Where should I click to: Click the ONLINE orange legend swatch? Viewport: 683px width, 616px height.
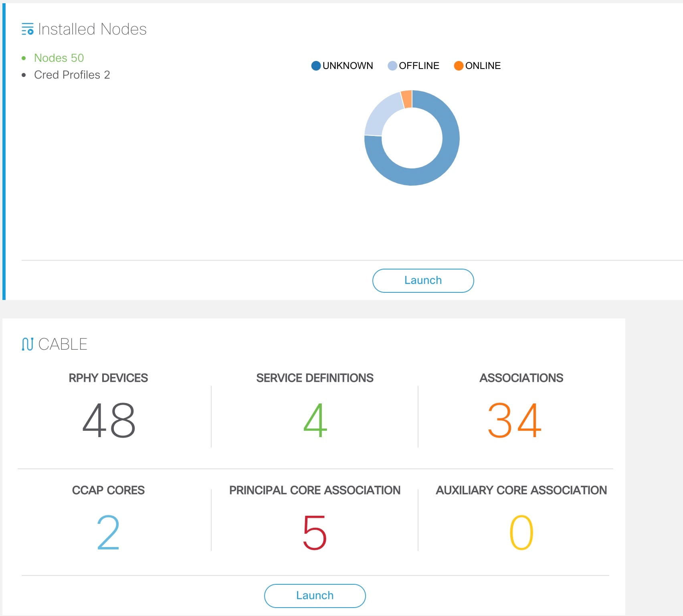click(x=459, y=65)
